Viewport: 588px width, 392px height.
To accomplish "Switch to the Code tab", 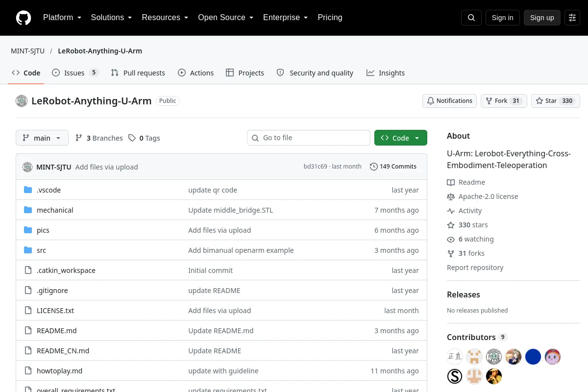I will pyautogui.click(x=26, y=73).
